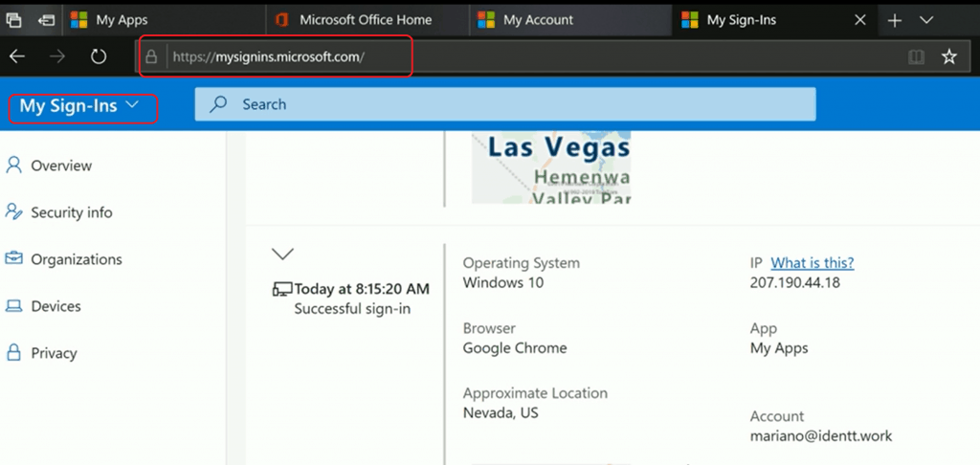Click the 'Today at 8:15:20 AM' timestamp
Viewport: 980px width, 465px height.
[362, 289]
